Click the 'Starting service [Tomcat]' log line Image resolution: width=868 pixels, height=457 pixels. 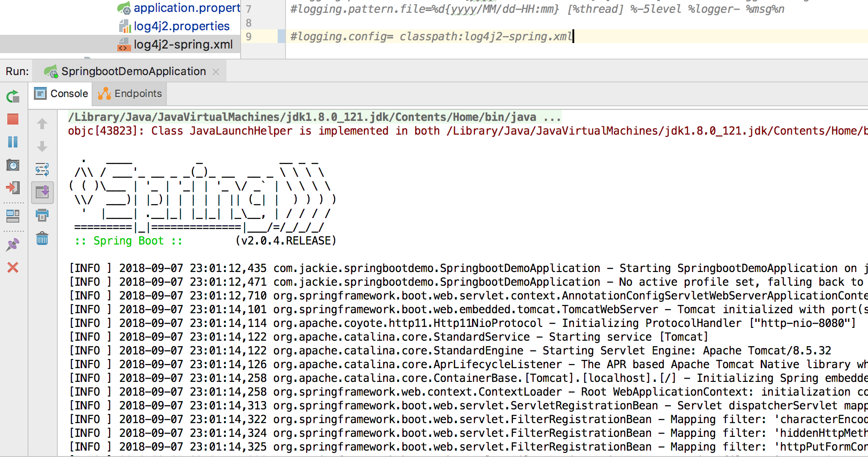tap(389, 337)
